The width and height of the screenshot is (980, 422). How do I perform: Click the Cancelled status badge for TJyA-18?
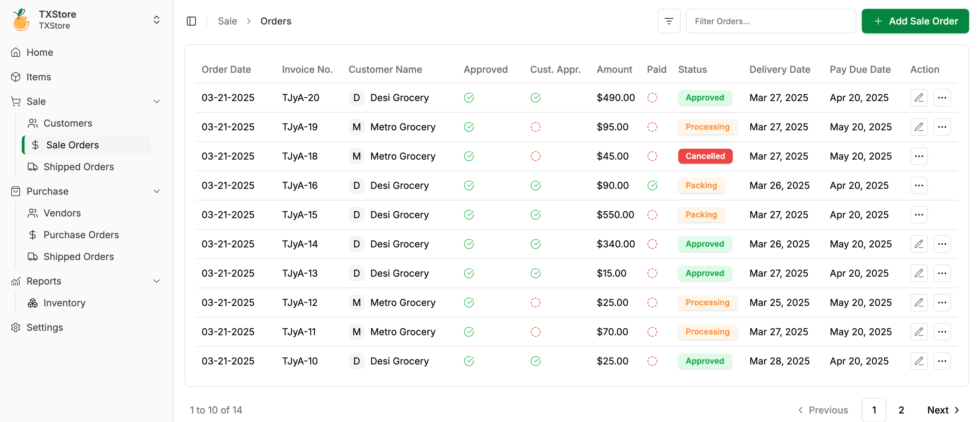click(705, 156)
